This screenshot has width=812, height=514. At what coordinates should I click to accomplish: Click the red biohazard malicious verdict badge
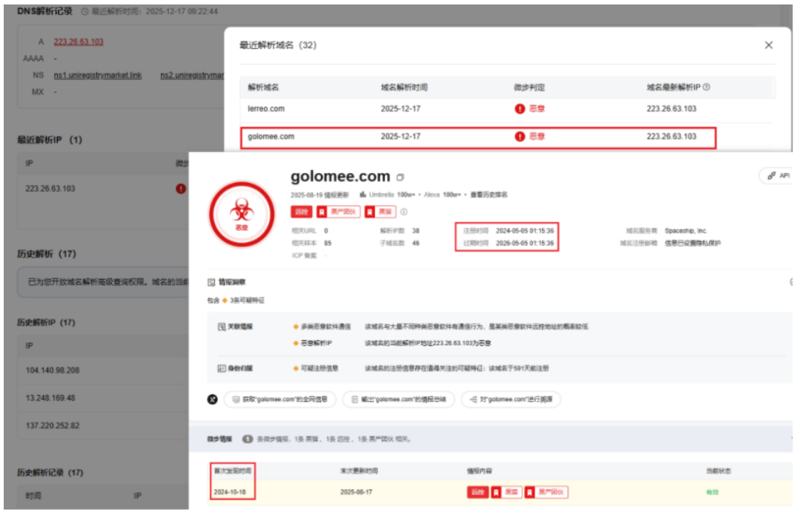click(x=241, y=213)
